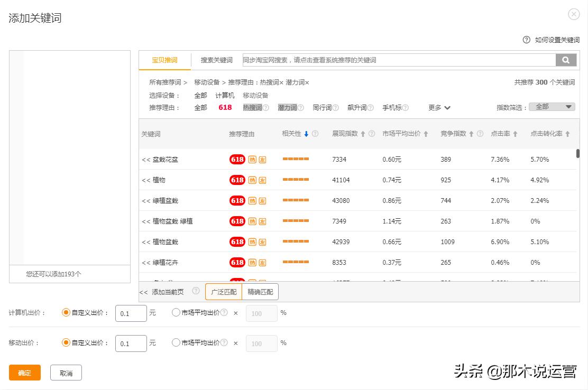Toggle 精确匹配 match mode
The height and width of the screenshot is (390, 588).
point(260,292)
